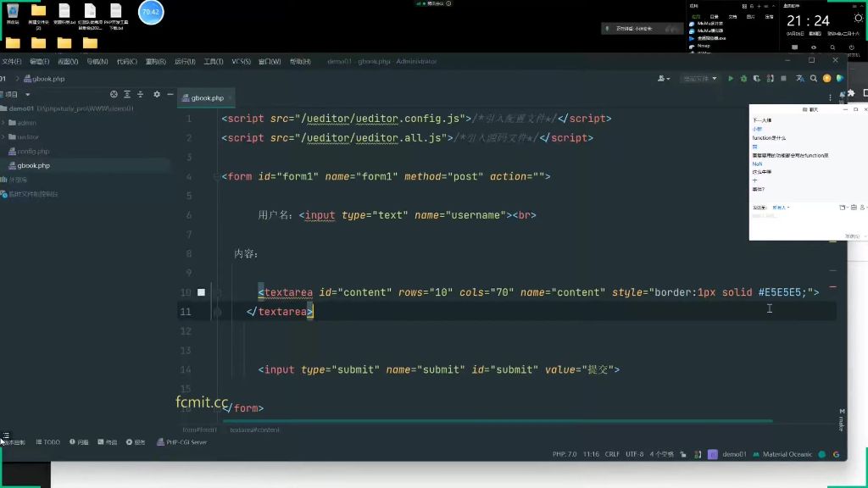Hide the Project panel with the minus icon

tap(170, 95)
